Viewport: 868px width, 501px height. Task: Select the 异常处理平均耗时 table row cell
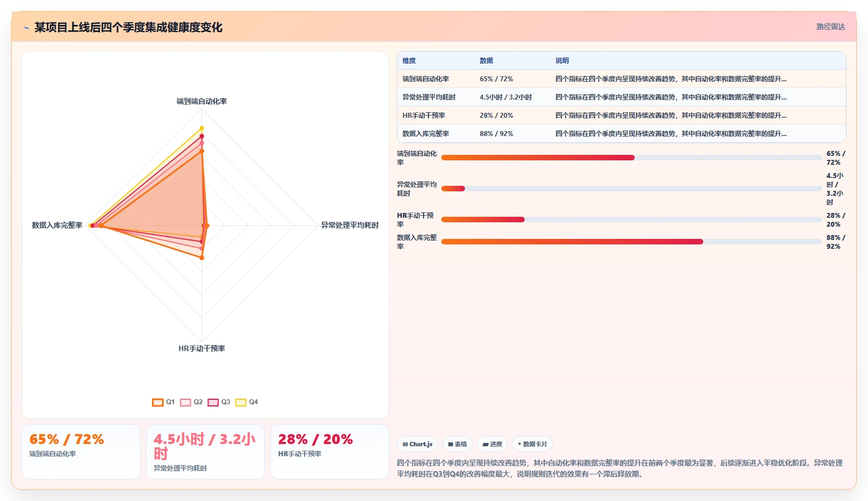coord(429,97)
